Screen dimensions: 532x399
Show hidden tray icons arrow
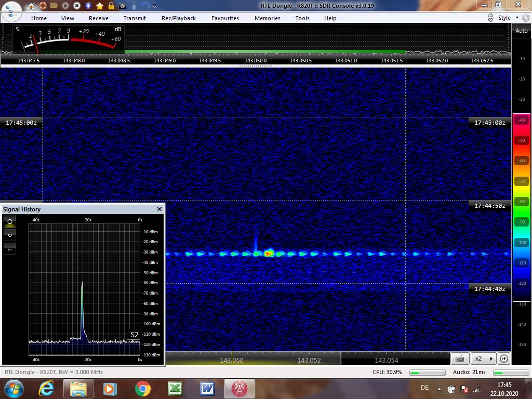(x=439, y=389)
